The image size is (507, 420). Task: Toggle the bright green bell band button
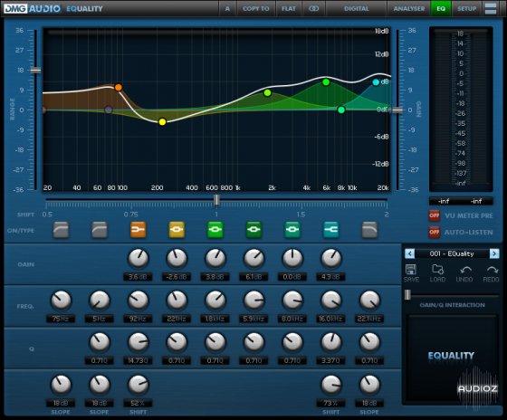coord(215,230)
